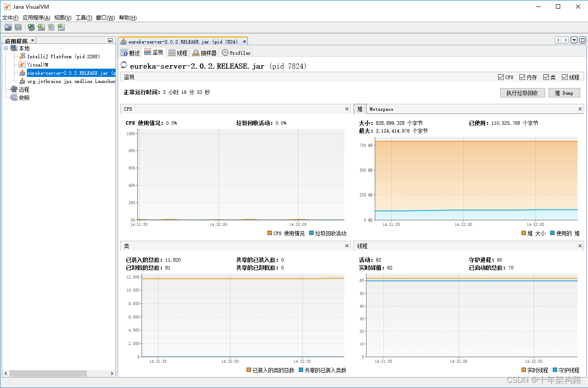This screenshot has width=588, height=388.
Task: Click the Add Application Snapshot toolbar icon
Action: [61, 27]
